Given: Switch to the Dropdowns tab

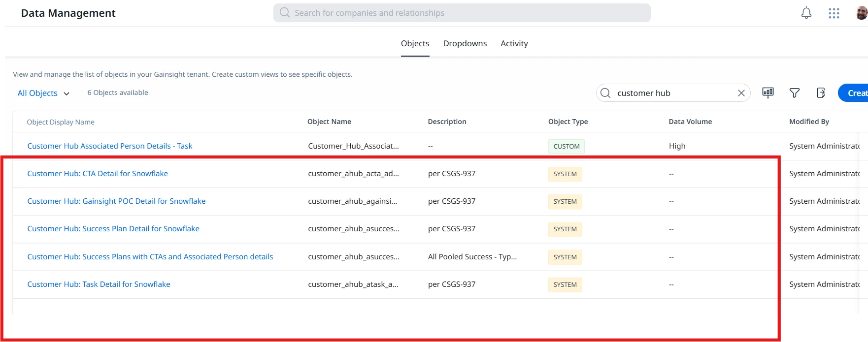Looking at the screenshot, I should click(x=465, y=43).
